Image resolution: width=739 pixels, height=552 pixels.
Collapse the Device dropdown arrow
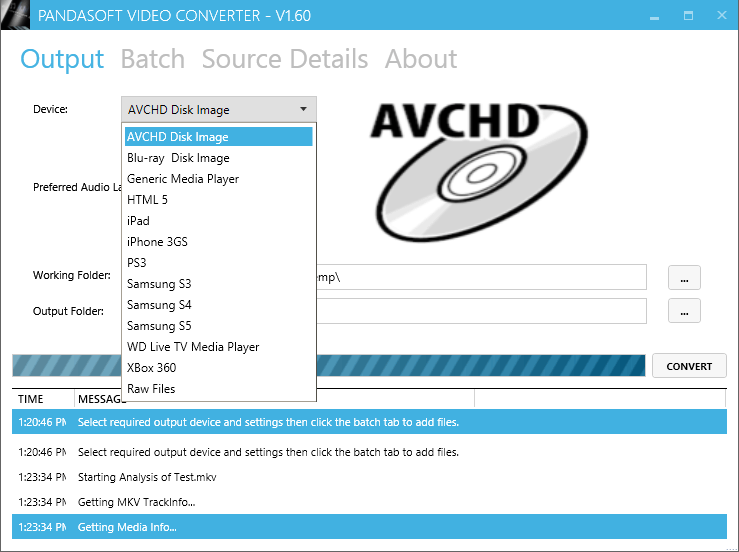(x=304, y=109)
